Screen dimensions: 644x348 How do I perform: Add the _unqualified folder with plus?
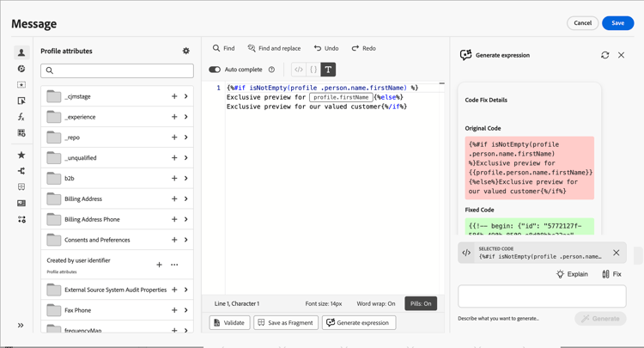tap(174, 158)
